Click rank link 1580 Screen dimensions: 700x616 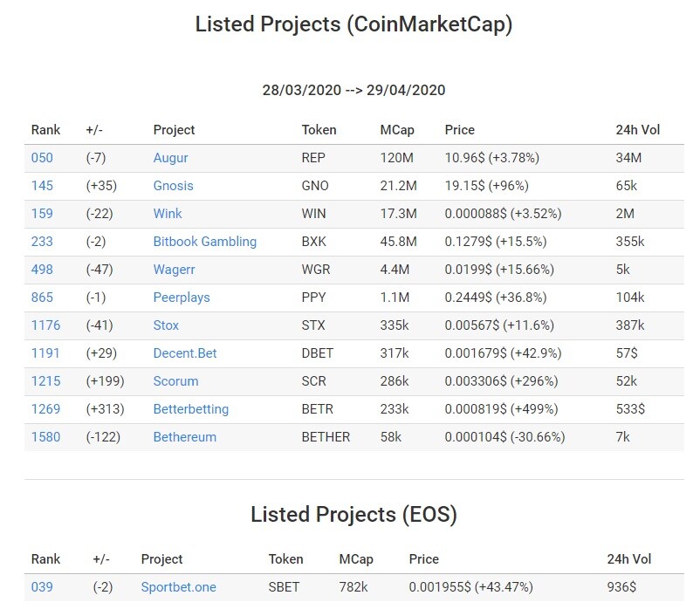coord(45,437)
